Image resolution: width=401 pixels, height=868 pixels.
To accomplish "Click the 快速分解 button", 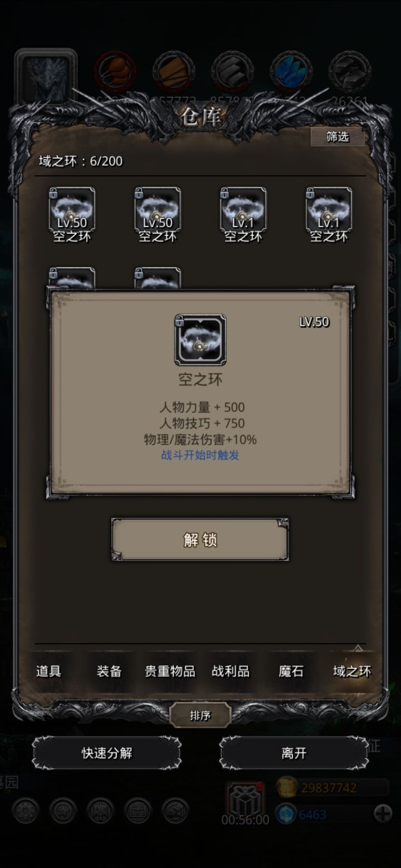I will click(107, 753).
